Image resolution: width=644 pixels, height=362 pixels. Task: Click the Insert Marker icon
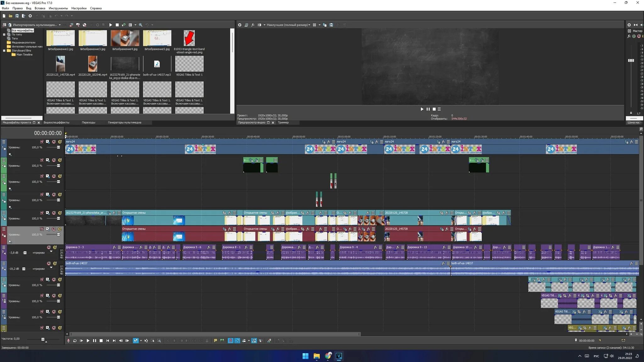click(215, 341)
